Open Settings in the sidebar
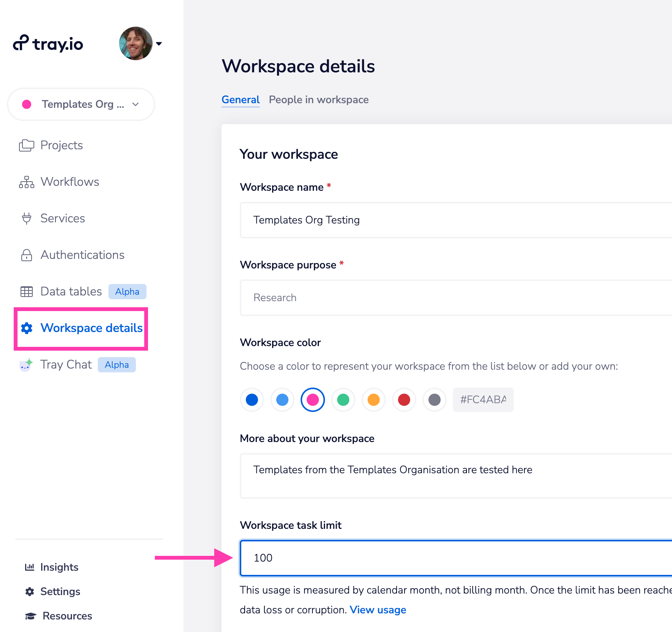Screen dimensions: 672x632 (x=60, y=591)
